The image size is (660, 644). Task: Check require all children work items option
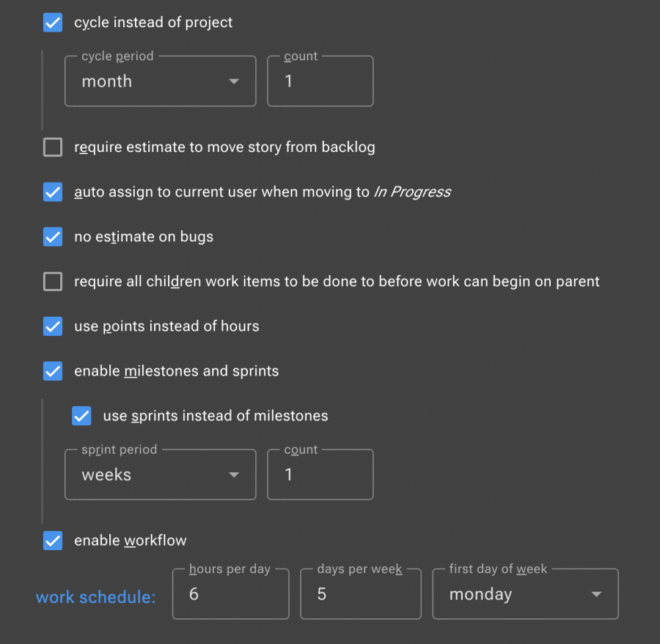[53, 282]
